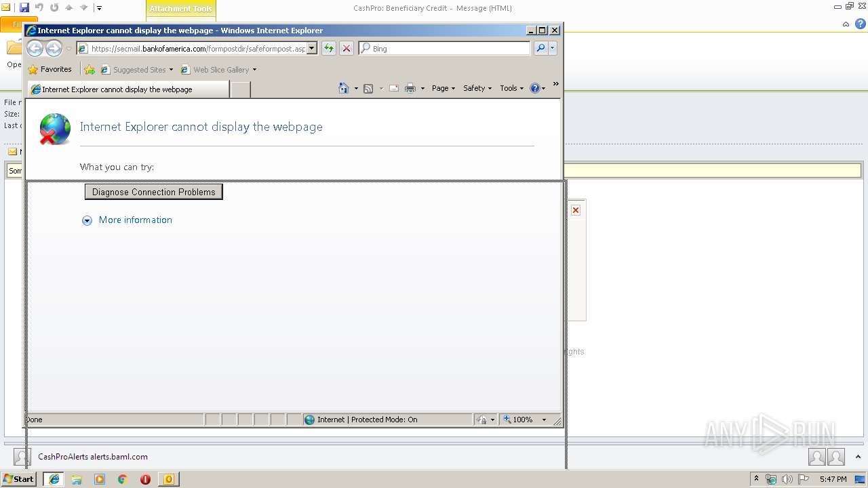Select the 'Internet Explorer cannot display the webpage' tab
The image size is (868, 488).
point(128,89)
